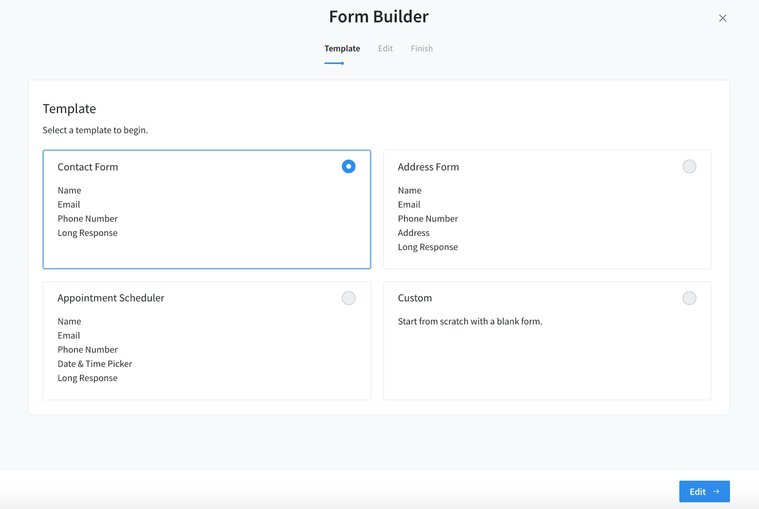Click 'Name' in Address Form card
Screen dimensions: 759x509
410,191
